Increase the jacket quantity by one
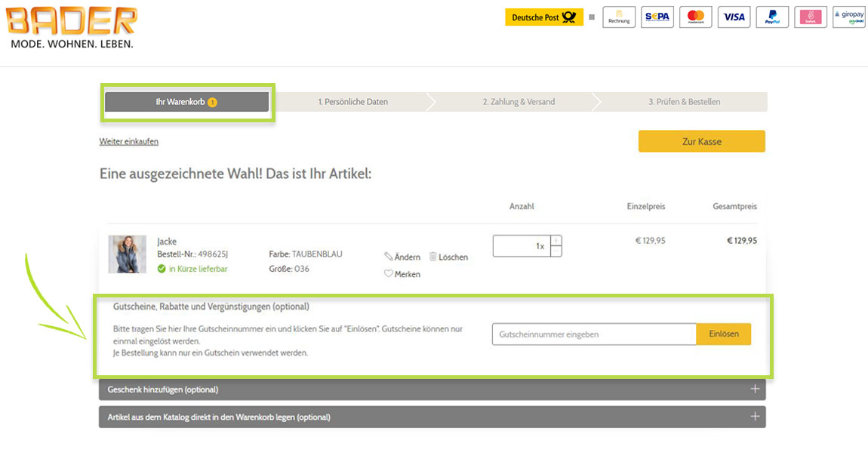Image resolution: width=868 pixels, height=453 pixels. tap(556, 241)
